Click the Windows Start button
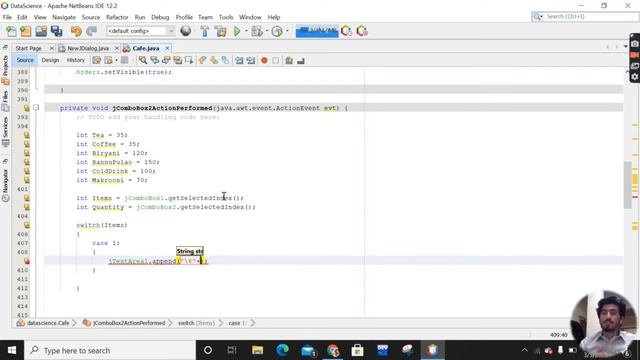This screenshot has width=640, height=360. click(x=12, y=350)
